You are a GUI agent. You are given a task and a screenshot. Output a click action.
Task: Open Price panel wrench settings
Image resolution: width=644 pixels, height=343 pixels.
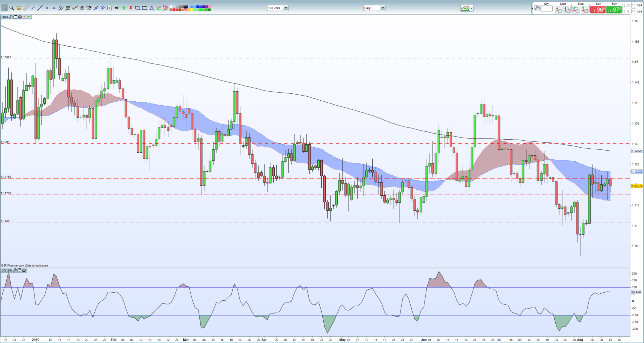pos(11,17)
